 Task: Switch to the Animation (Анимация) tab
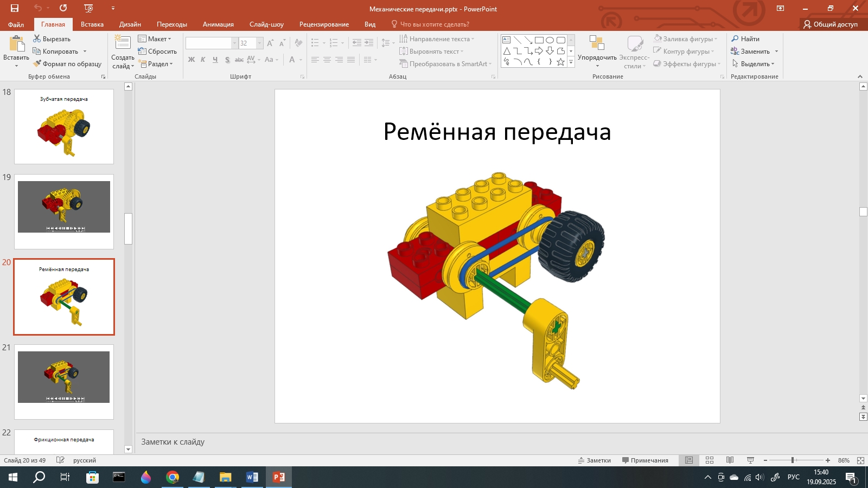pos(218,24)
